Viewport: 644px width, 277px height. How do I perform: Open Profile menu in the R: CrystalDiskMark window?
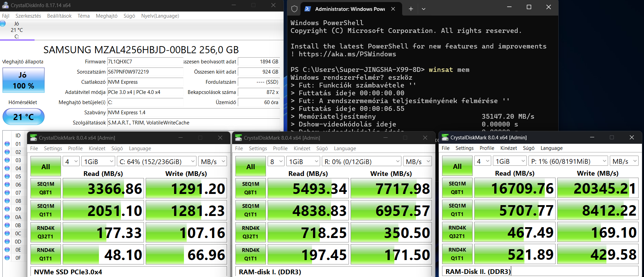(280, 149)
